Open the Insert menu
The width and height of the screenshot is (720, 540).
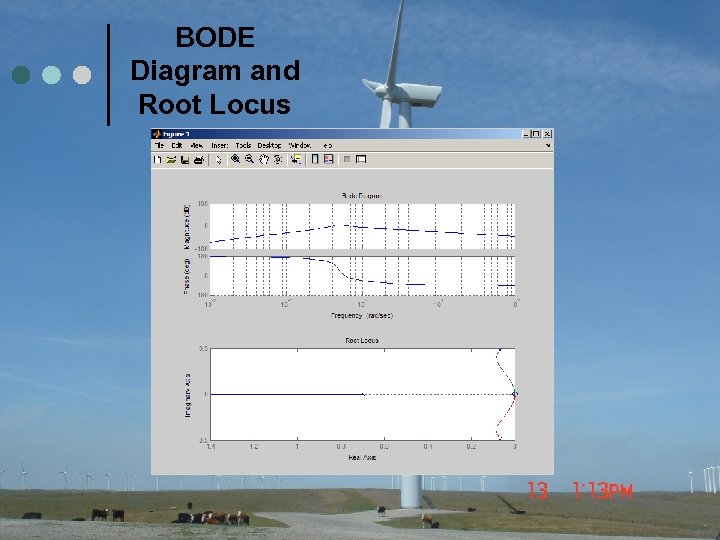click(x=219, y=145)
